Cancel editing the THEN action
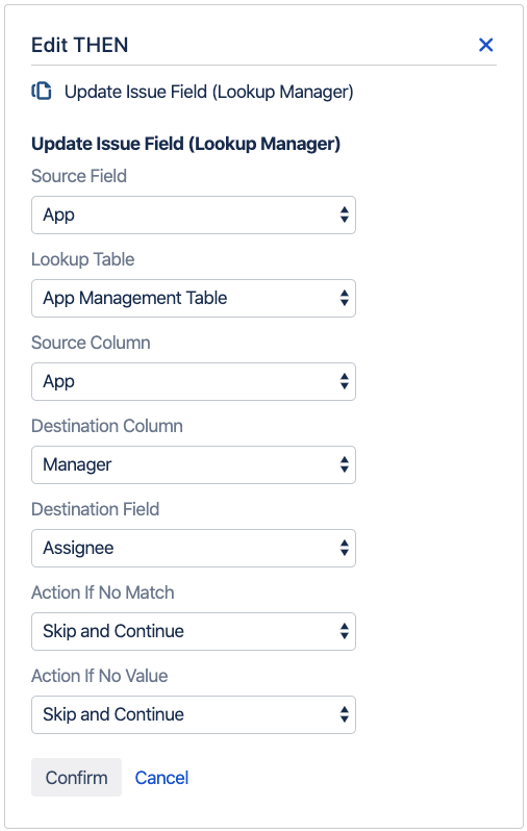Viewport: 527px width, 831px height. [x=162, y=777]
